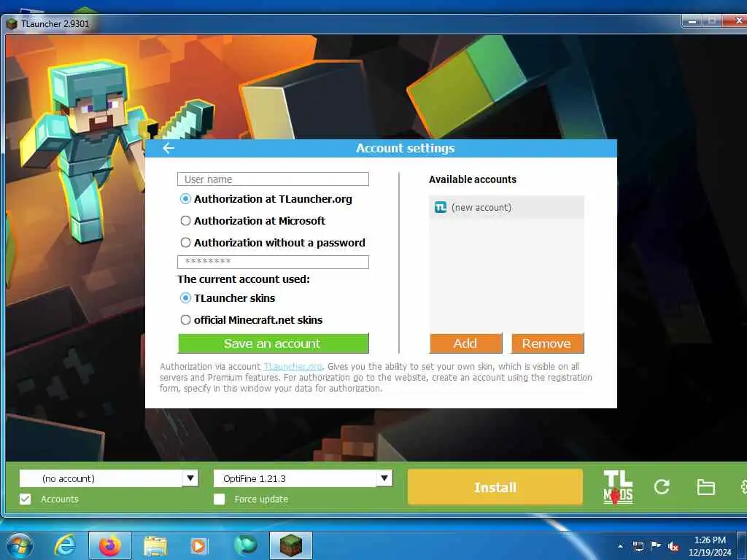The height and width of the screenshot is (560, 747).
Task: Open the media player taskbar icon
Action: pos(198,546)
